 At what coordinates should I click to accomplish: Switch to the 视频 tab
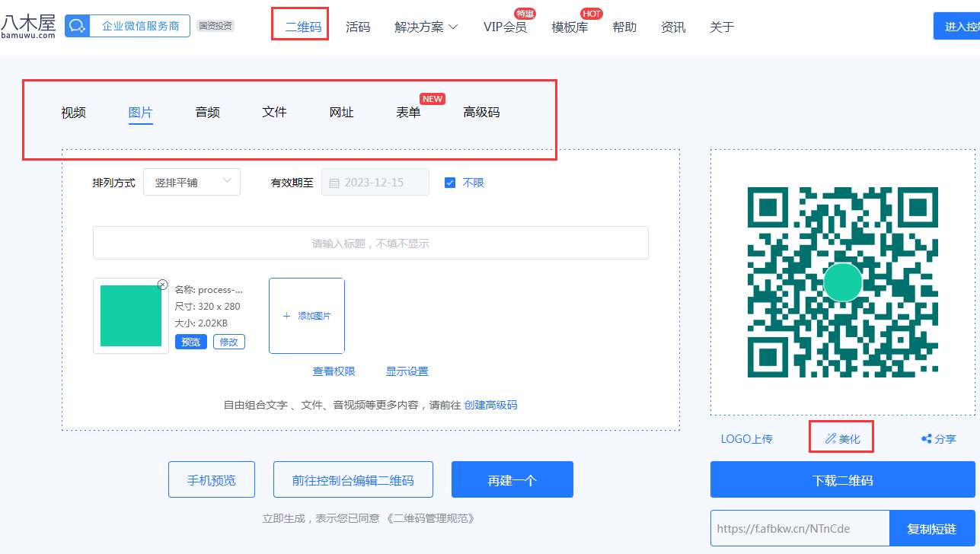coord(73,113)
